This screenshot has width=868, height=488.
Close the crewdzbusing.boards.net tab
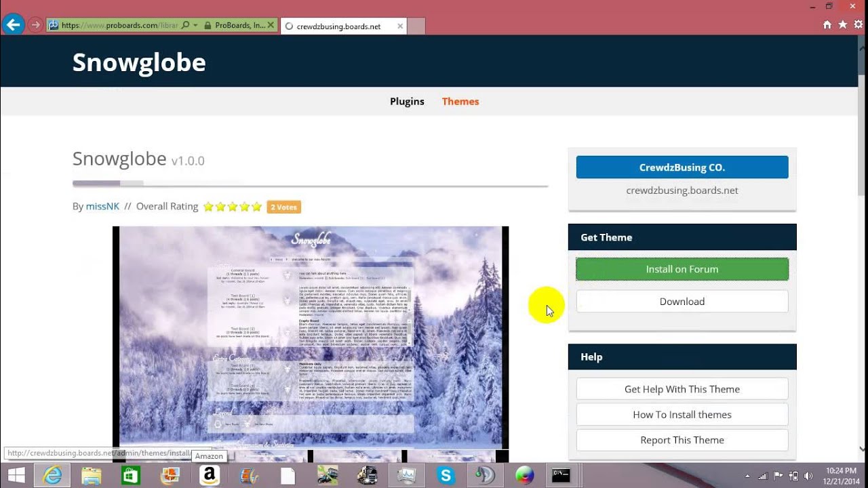(x=400, y=26)
